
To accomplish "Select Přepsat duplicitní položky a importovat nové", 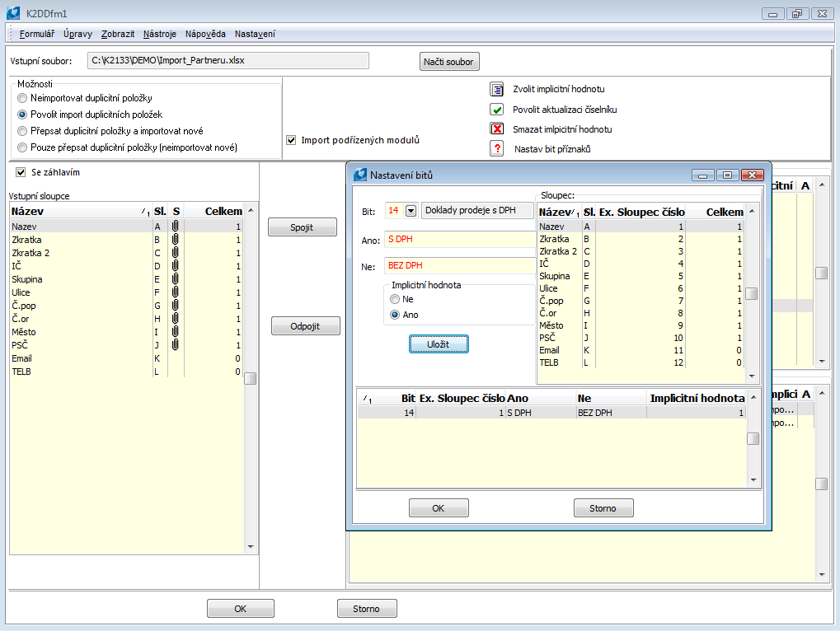I will point(22,131).
